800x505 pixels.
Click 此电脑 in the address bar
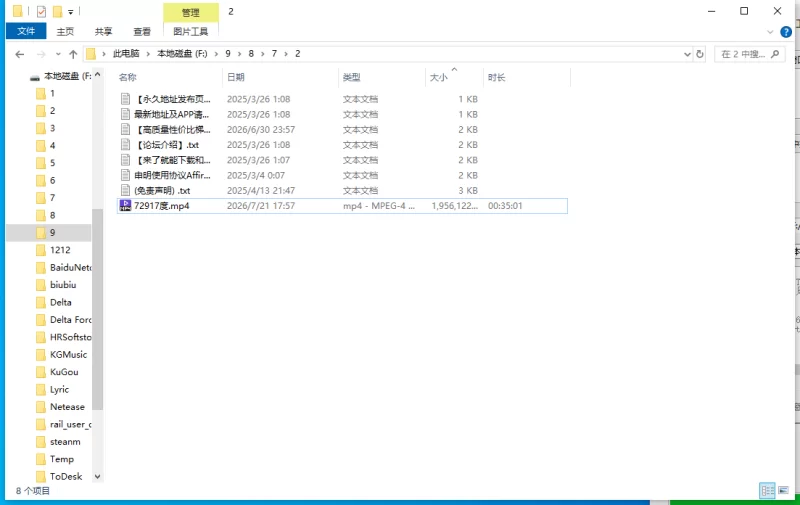(126, 54)
